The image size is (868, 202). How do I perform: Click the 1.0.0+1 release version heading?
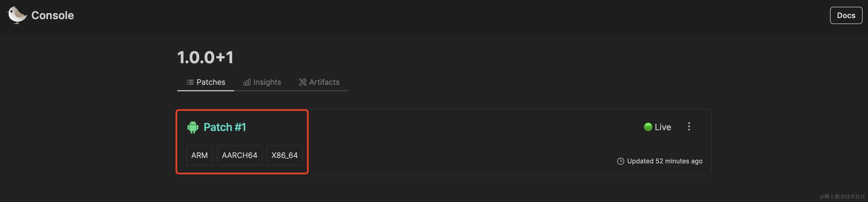(x=205, y=58)
